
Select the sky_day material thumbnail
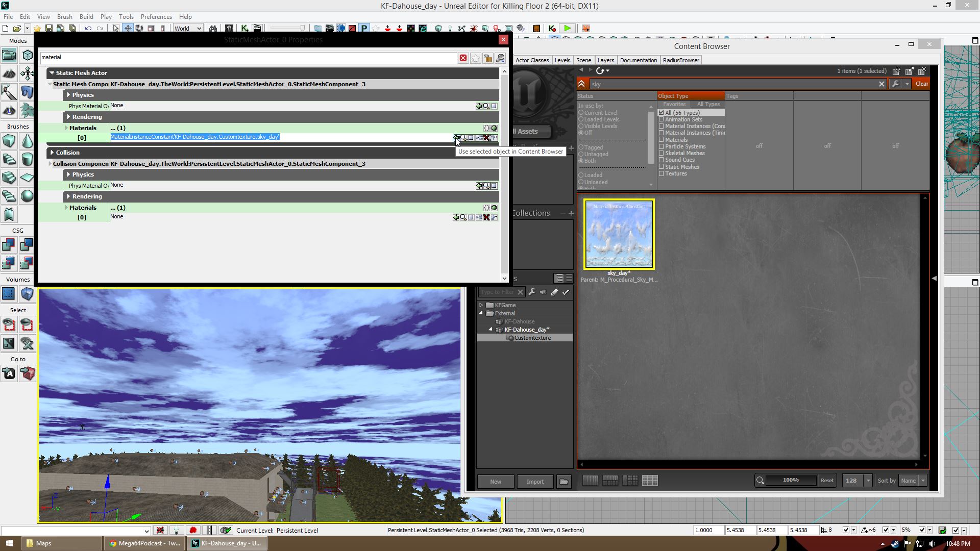619,234
